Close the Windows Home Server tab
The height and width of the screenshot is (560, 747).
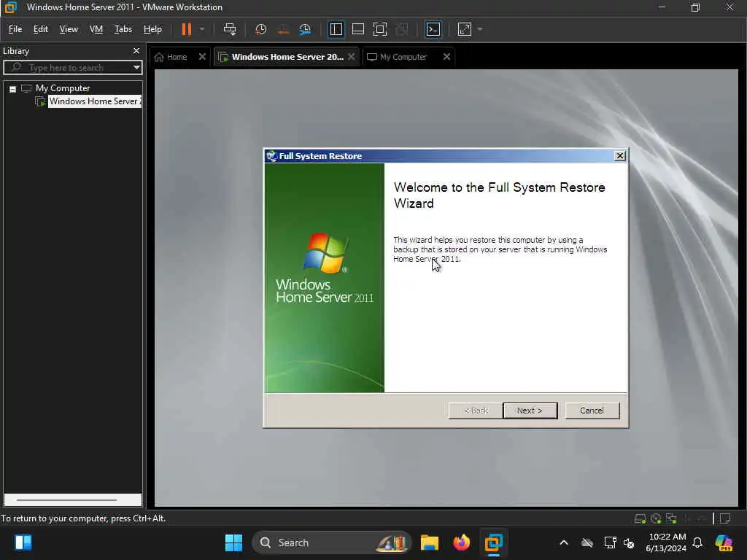[x=351, y=57]
